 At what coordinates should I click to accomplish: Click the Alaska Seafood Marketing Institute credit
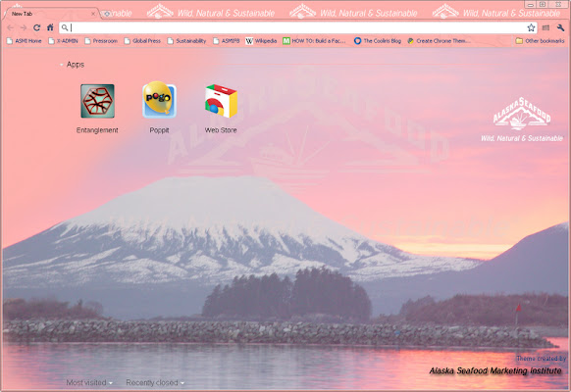point(495,370)
